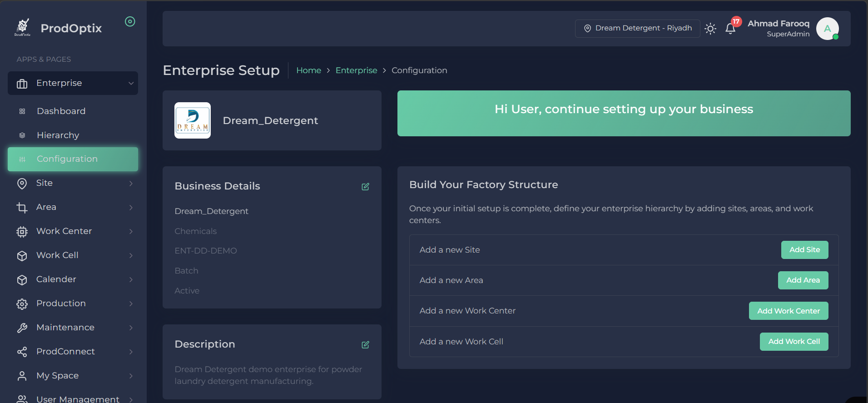Screen dimensions: 868x403
Task: Go to Home breadcrumb link
Action: [x=308, y=70]
